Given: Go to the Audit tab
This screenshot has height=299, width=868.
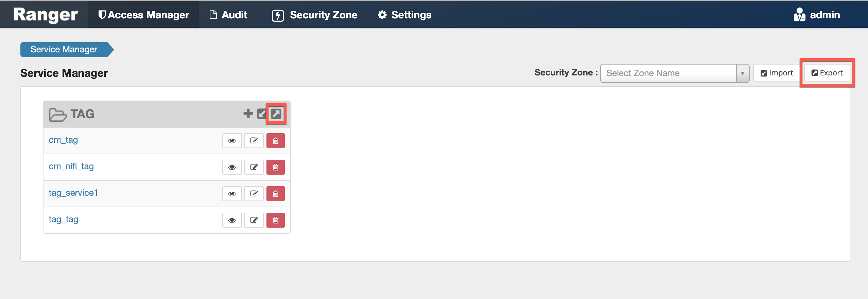Looking at the screenshot, I should (x=228, y=15).
